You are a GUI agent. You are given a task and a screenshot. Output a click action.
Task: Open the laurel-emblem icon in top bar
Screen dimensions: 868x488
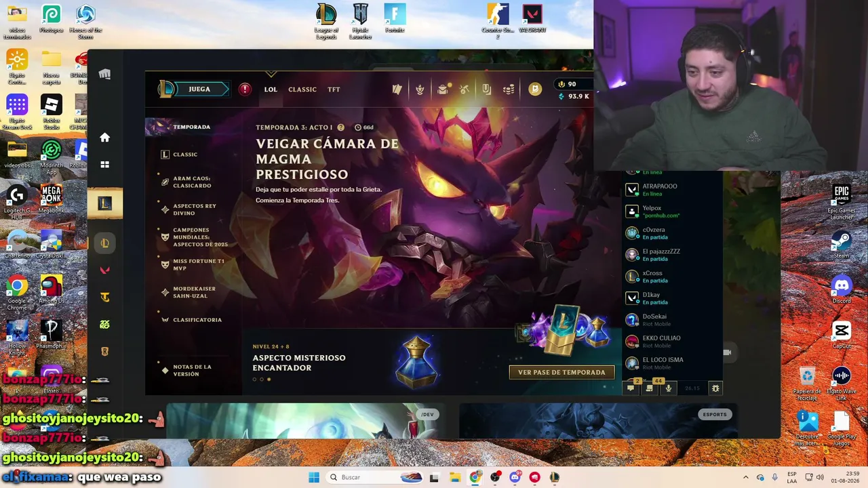[420, 89]
